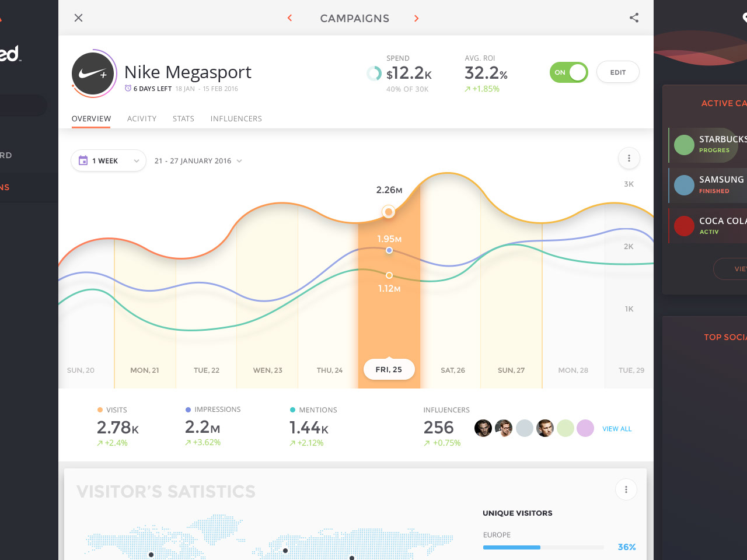Click the 256 influencers count

[439, 428]
